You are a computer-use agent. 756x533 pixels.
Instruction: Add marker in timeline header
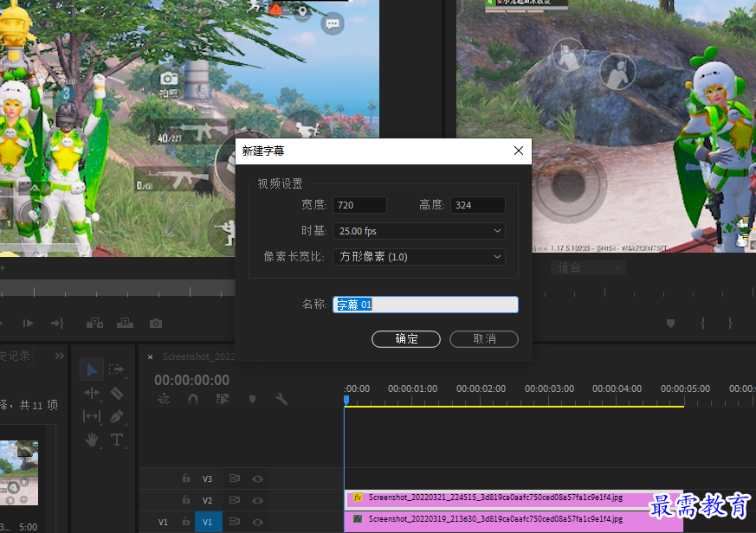[x=252, y=399]
